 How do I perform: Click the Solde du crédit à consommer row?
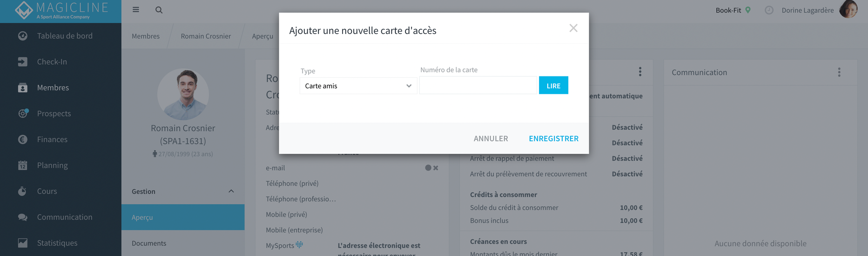[x=556, y=208]
